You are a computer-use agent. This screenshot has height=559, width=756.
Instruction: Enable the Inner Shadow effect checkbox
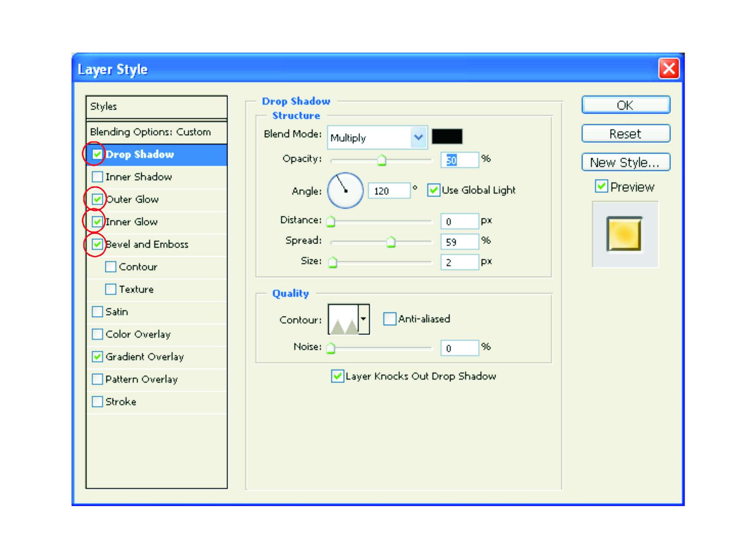click(x=97, y=177)
